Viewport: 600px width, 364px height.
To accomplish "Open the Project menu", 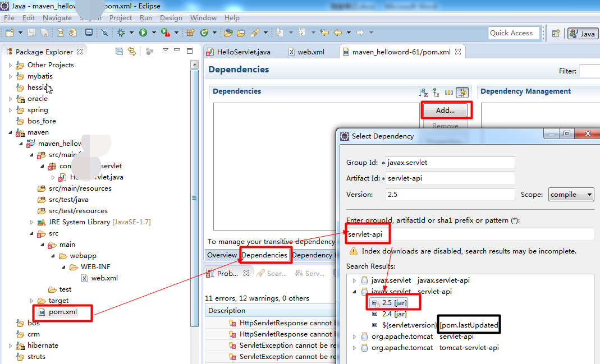I will click(121, 18).
